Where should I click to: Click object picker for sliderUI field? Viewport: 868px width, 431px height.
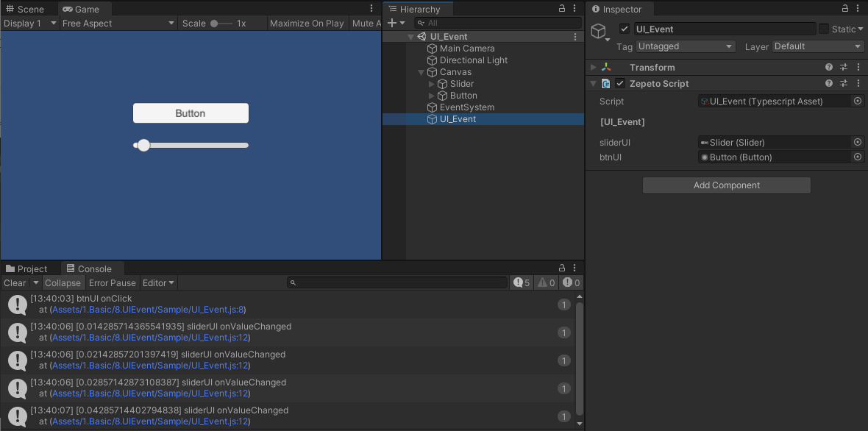(858, 143)
